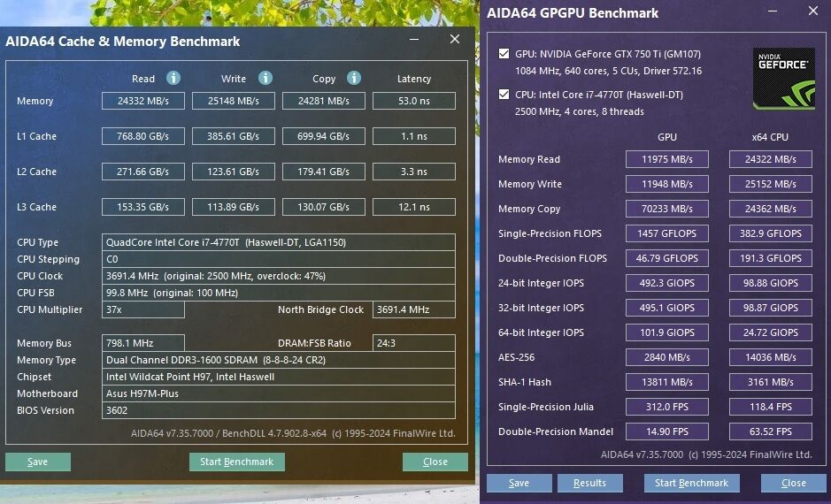Select L1 Cache read 768.80 GB/s
The image size is (831, 504).
click(143, 136)
